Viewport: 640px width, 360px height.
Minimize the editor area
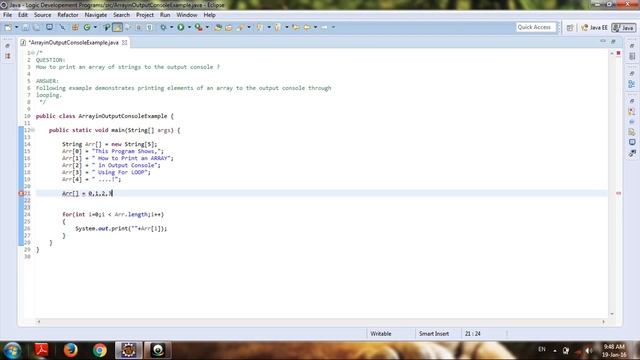pyautogui.click(x=603, y=41)
